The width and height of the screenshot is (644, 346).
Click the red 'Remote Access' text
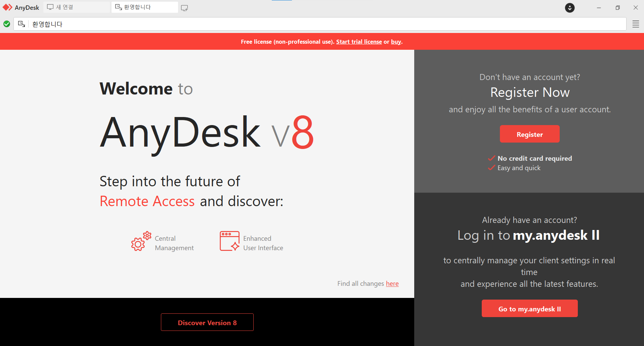[147, 201]
